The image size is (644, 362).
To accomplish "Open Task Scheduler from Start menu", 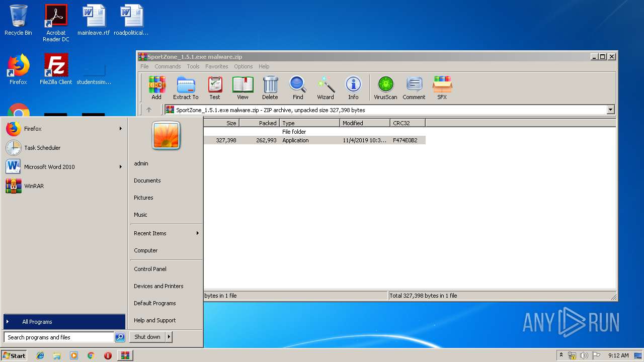I will [64, 148].
